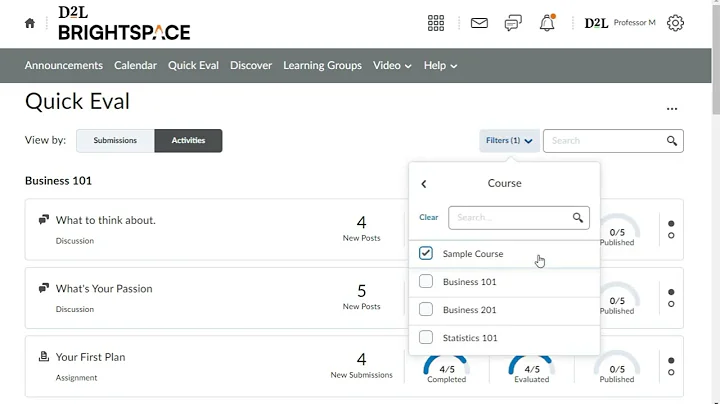Collapse the Filters (1) dropdown
Screen dimensions: 720x404
tap(509, 140)
